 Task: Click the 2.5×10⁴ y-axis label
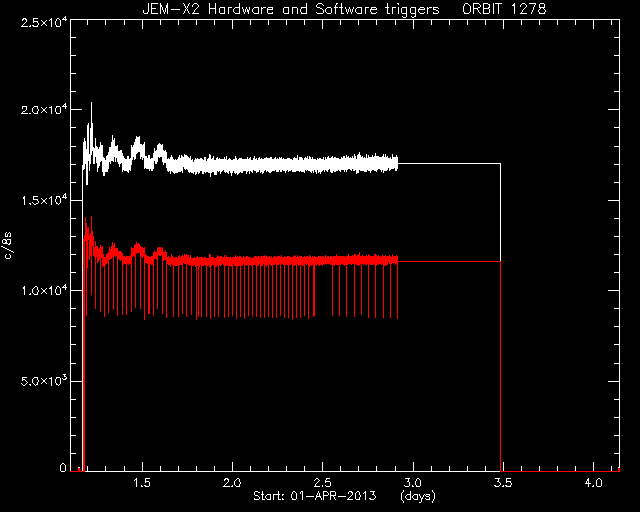(44, 22)
